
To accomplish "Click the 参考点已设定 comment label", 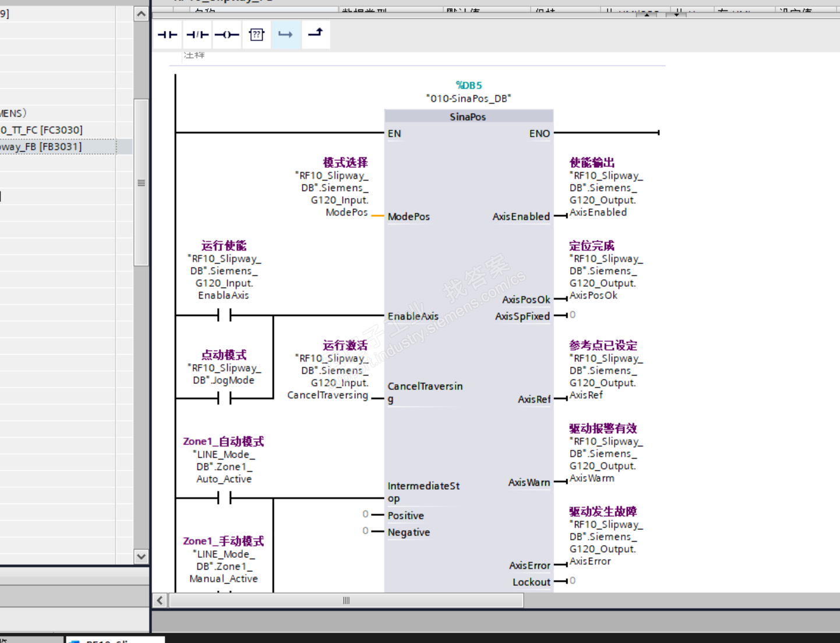I will (603, 346).
